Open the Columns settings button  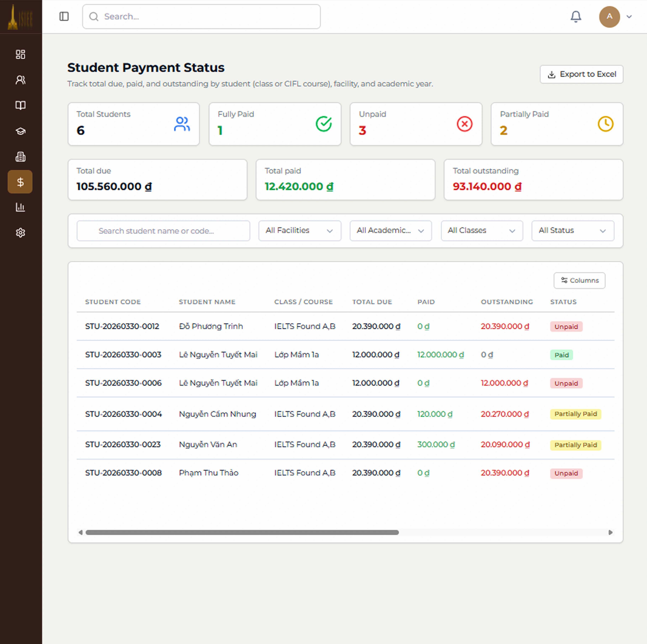tap(579, 280)
